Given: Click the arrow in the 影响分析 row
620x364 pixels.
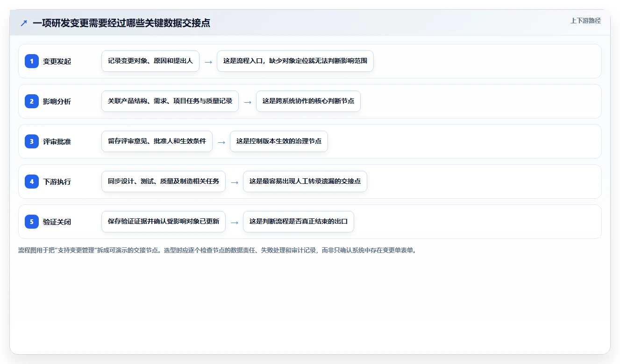Looking at the screenshot, I should click(x=248, y=102).
